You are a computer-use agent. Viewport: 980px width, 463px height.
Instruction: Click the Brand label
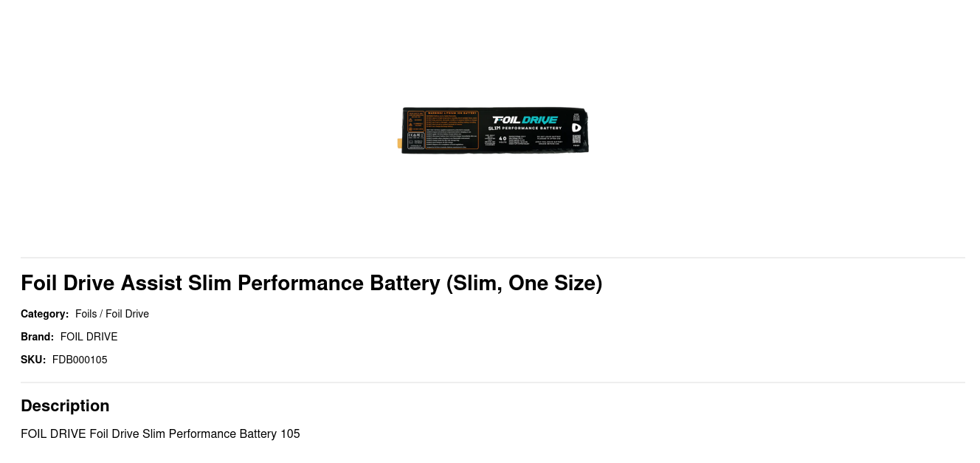click(37, 337)
